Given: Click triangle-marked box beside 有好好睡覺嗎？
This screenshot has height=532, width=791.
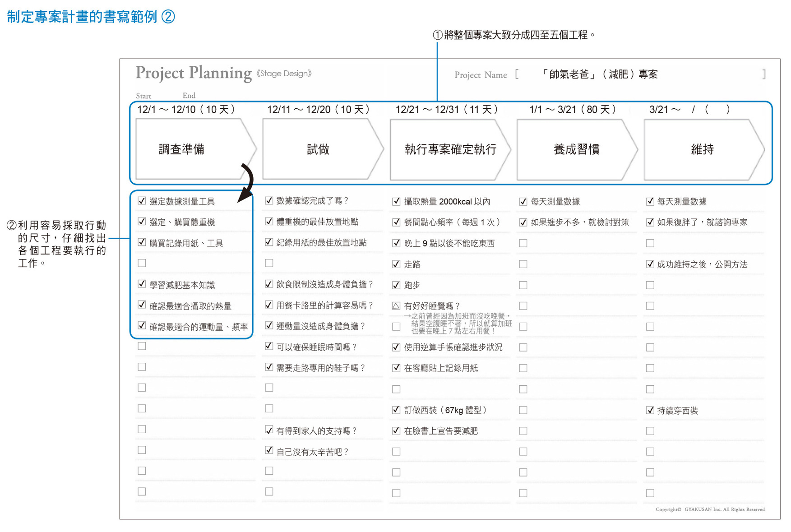Looking at the screenshot, I should [x=396, y=306].
